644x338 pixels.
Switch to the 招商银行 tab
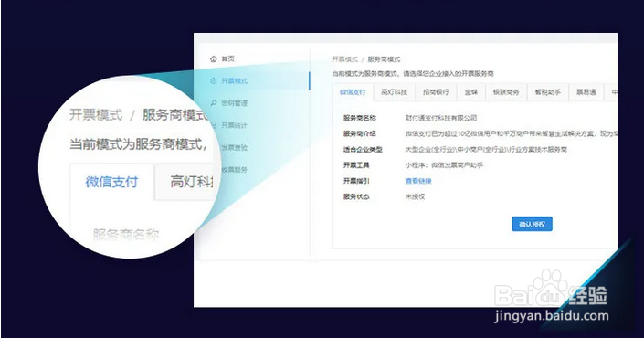tap(436, 92)
